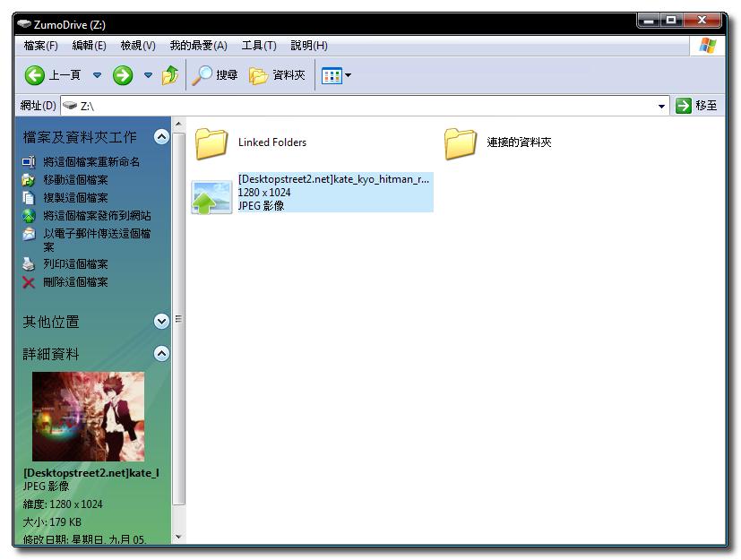Image resolution: width=741 pixels, height=560 pixels.
Task: Click the printer icon
Action: (29, 264)
